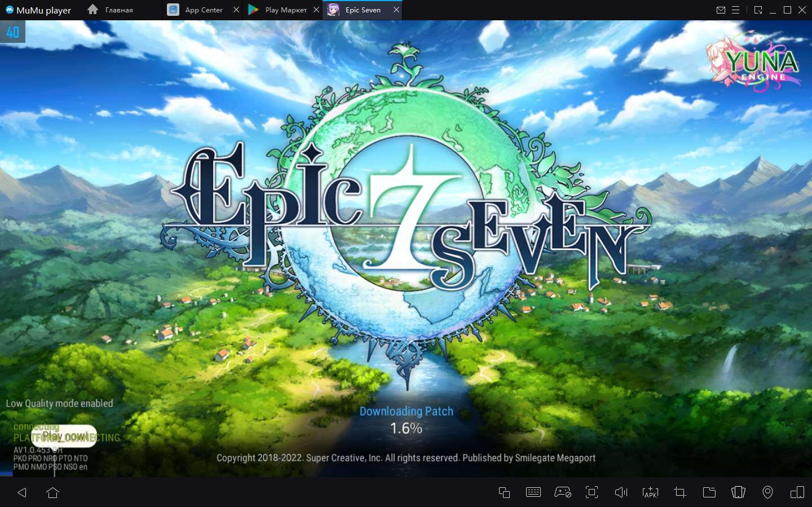Click the copyright notice text
Image resolution: width=812 pixels, height=507 pixels.
coord(406,458)
